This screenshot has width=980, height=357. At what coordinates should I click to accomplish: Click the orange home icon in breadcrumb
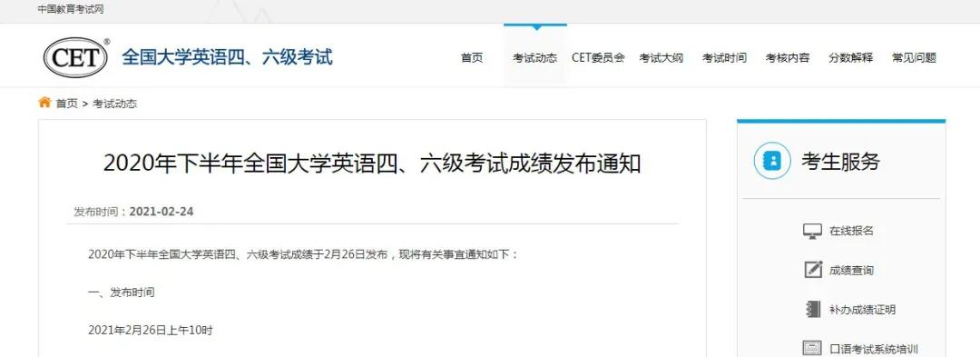click(x=44, y=103)
